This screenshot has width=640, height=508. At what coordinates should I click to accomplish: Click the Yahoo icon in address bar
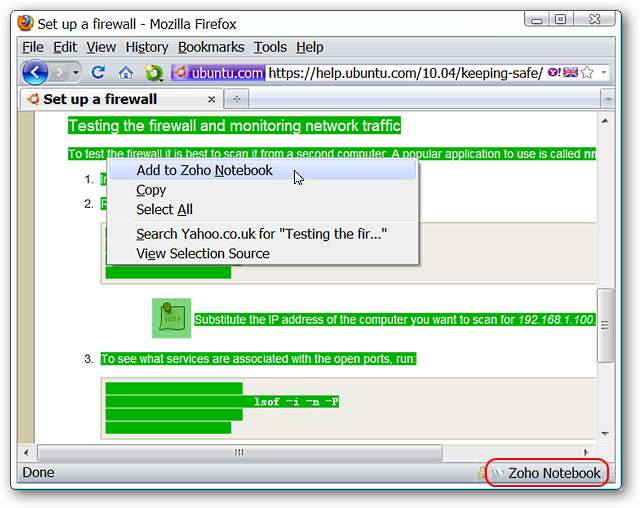click(x=554, y=73)
